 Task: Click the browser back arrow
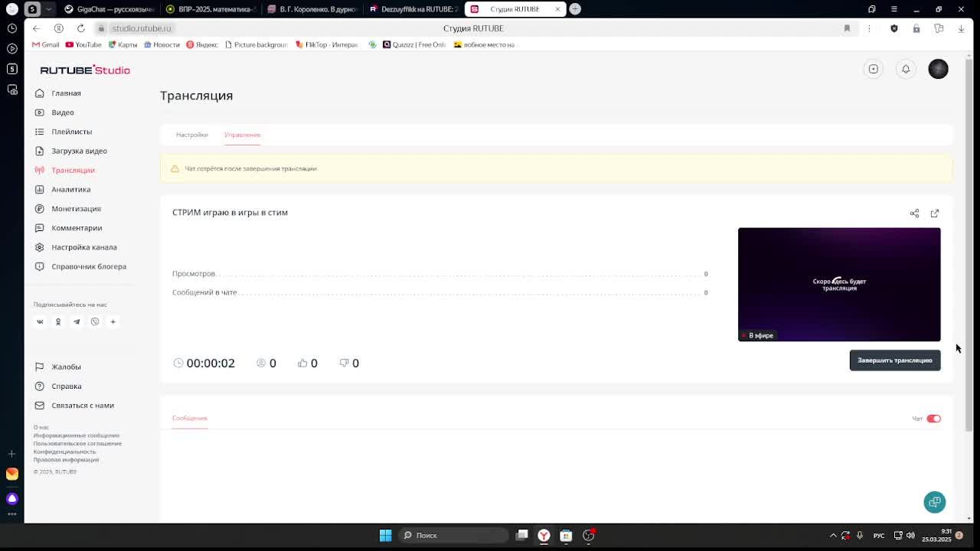(x=36, y=28)
